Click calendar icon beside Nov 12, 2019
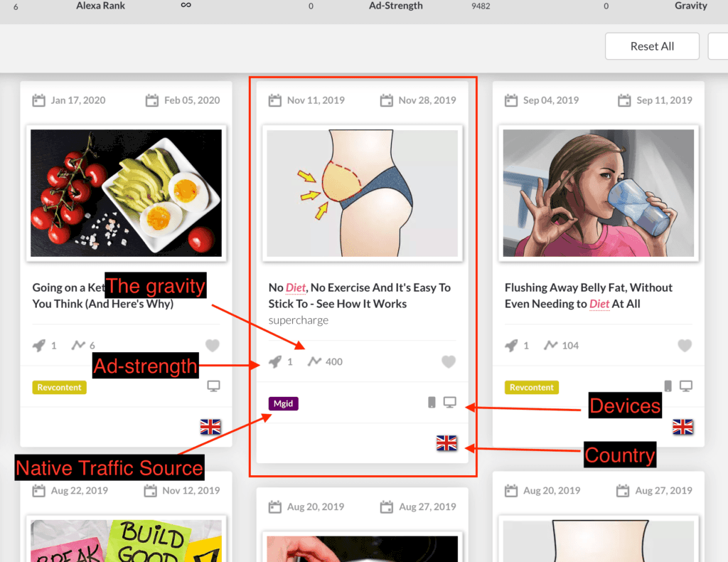The width and height of the screenshot is (728, 562). tap(151, 490)
